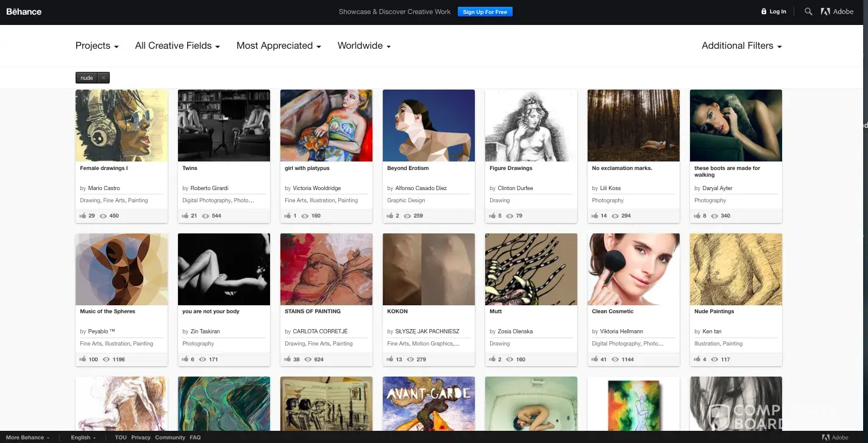Screen dimensions: 868x443
Task: Click thumbs-up icon on Mutt card
Action: click(x=493, y=360)
